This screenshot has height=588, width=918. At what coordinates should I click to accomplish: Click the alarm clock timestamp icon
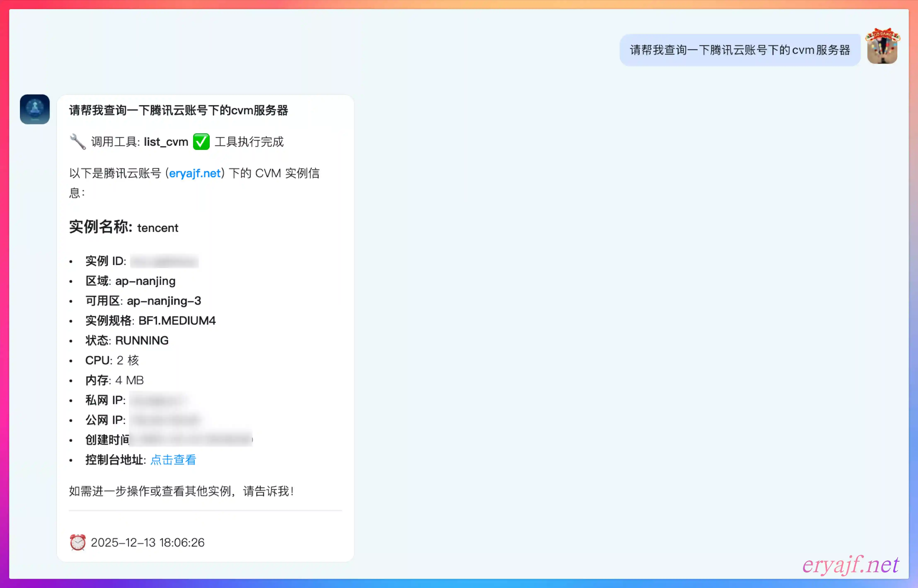77,542
